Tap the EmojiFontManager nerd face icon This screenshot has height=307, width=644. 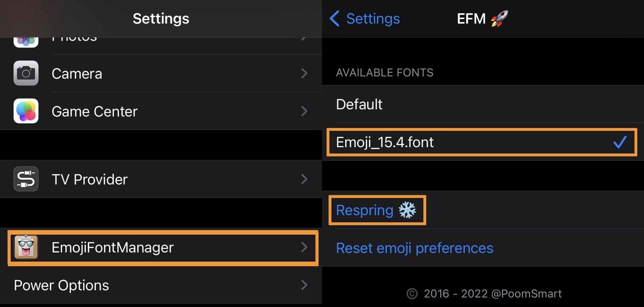(26, 247)
